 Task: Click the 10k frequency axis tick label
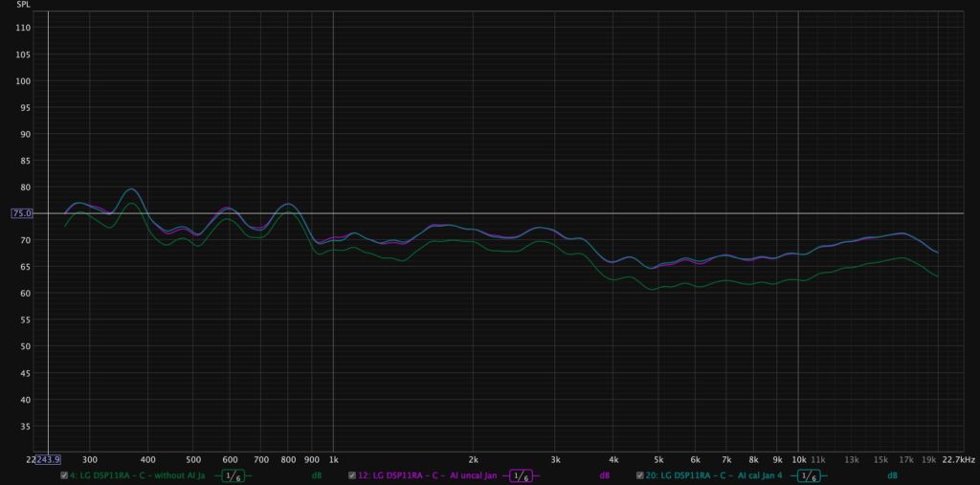pyautogui.click(x=797, y=459)
